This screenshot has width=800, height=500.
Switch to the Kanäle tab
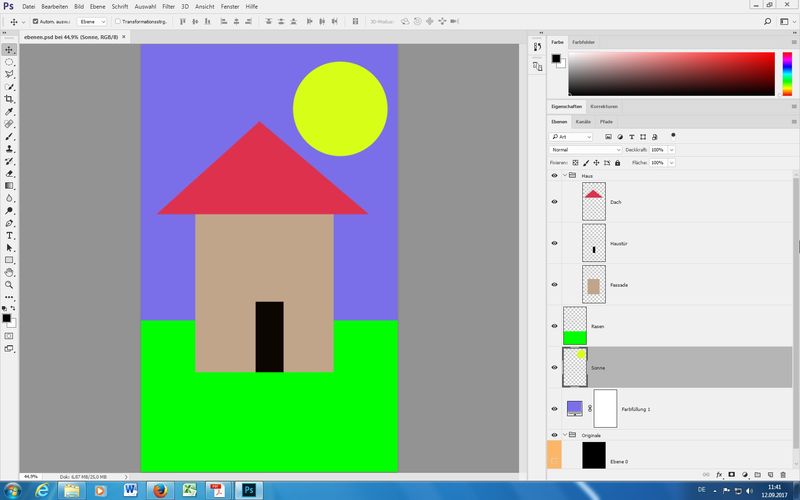point(583,121)
